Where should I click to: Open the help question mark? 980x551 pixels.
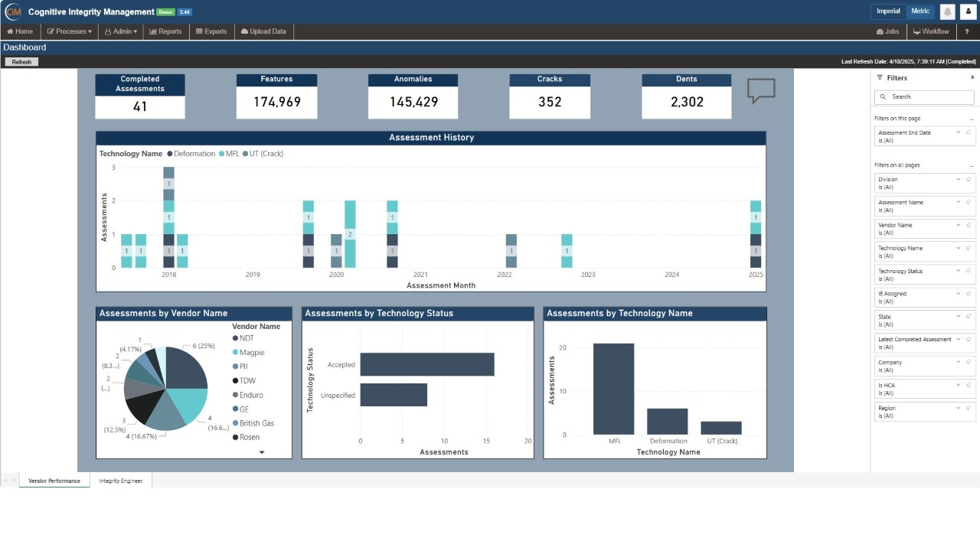pos(967,31)
